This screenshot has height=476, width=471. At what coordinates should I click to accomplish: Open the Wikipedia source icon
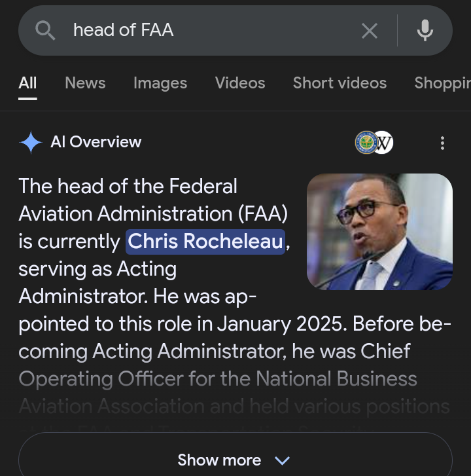point(383,142)
